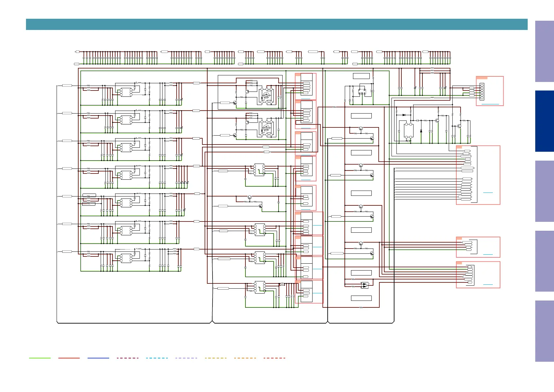Click the lower MOSFET symbol in the schematic
This screenshot has width=554, height=392.
266,128
